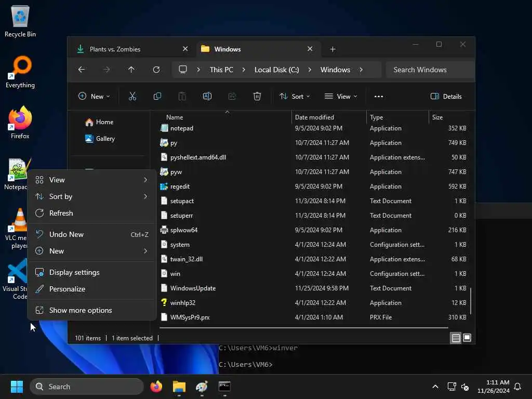
Task: Choose Refresh from the context menu
Action: coord(91,213)
